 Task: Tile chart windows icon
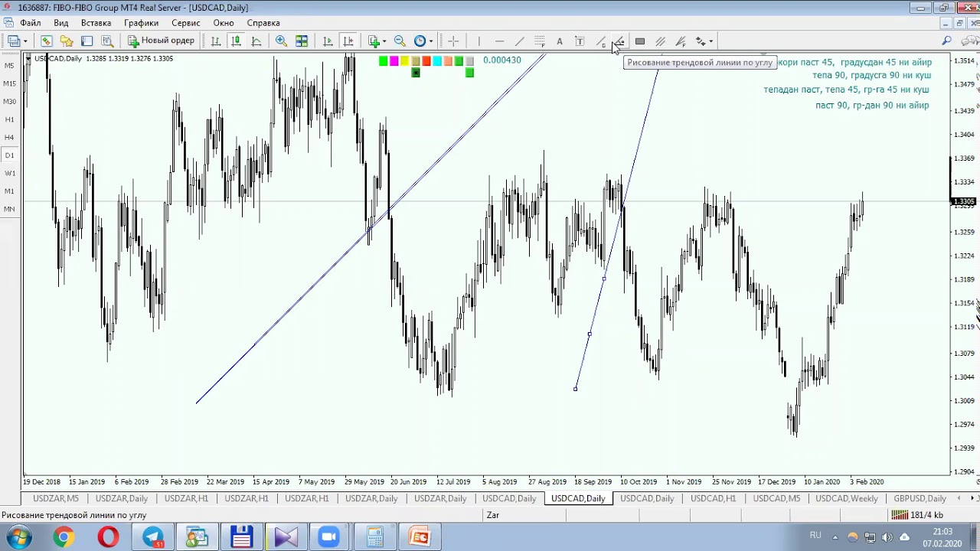(x=302, y=41)
